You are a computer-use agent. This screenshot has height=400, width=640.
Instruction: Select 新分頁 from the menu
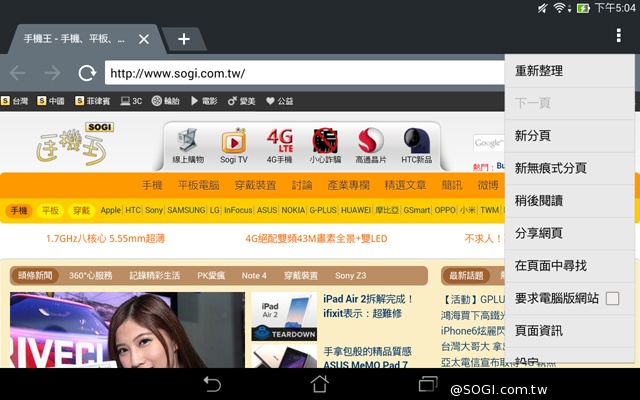569,136
